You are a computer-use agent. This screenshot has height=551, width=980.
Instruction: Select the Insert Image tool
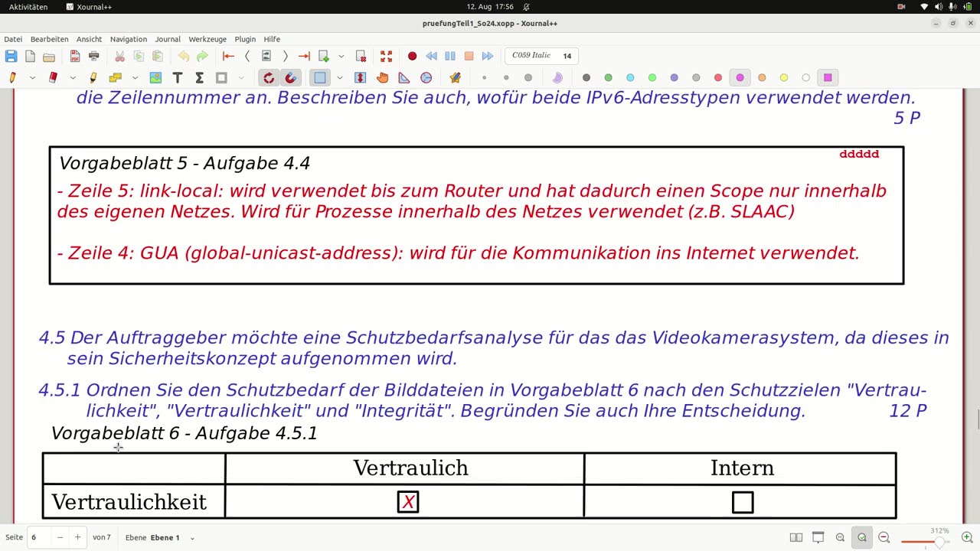155,77
